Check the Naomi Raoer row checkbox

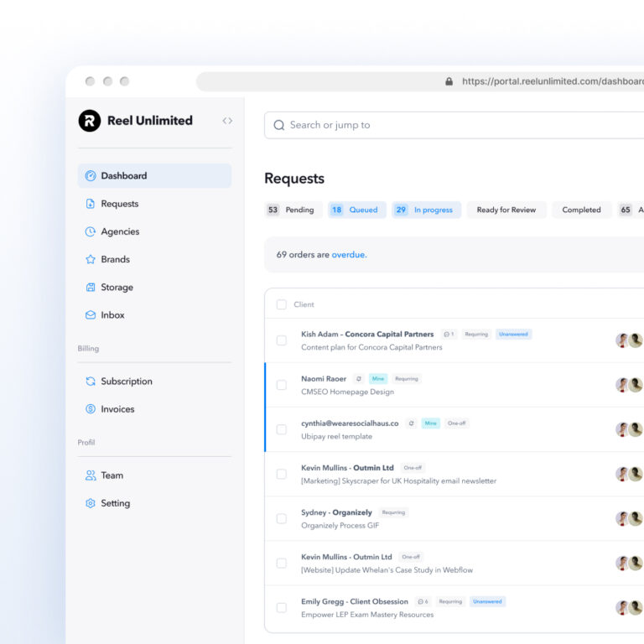pyautogui.click(x=282, y=385)
